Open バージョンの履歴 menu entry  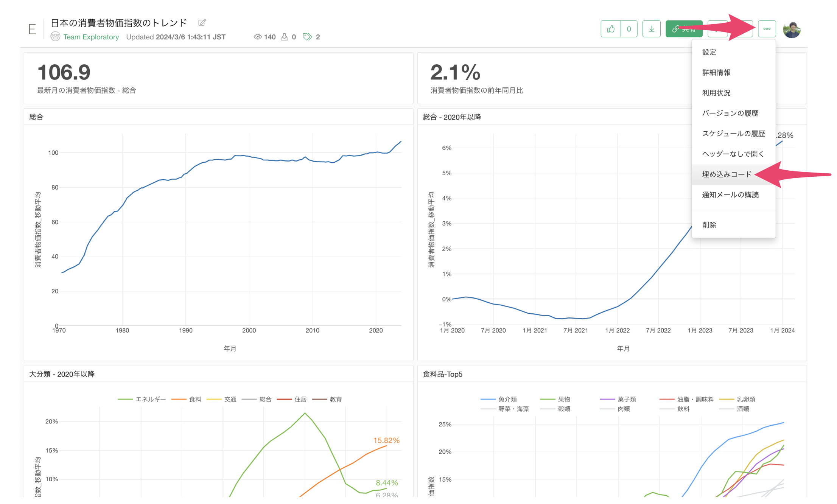pos(733,113)
